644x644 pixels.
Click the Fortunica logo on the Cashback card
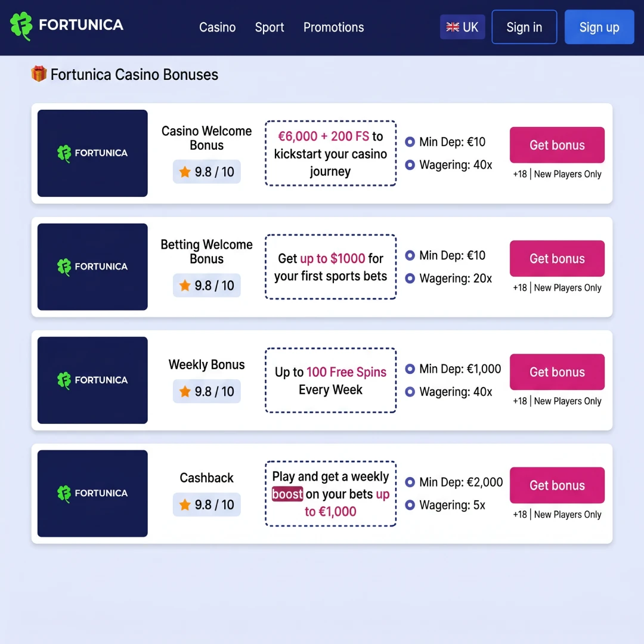pyautogui.click(x=92, y=493)
